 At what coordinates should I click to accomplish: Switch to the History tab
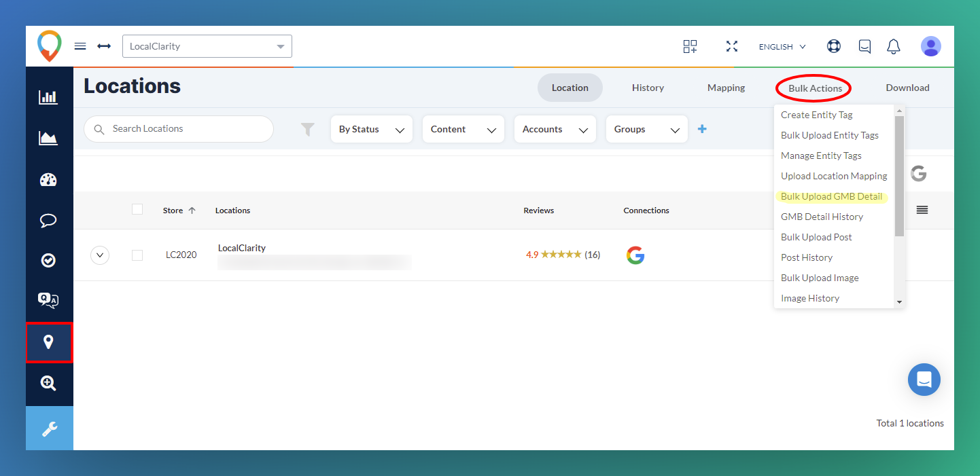click(x=648, y=88)
